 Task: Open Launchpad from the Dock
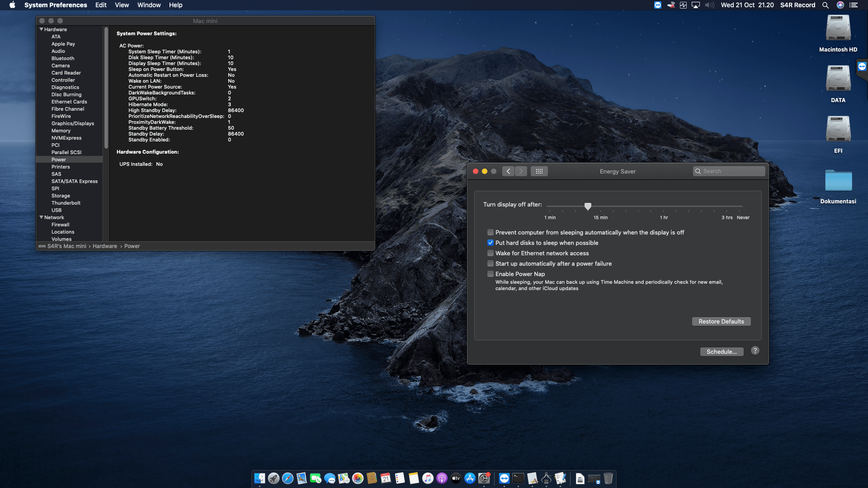point(274,478)
